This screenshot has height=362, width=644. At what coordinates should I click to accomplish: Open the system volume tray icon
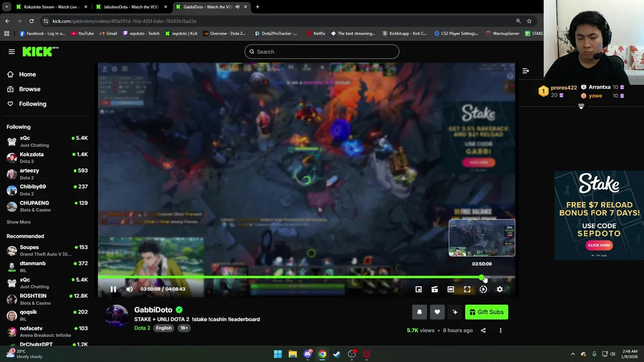pyautogui.click(x=612, y=354)
